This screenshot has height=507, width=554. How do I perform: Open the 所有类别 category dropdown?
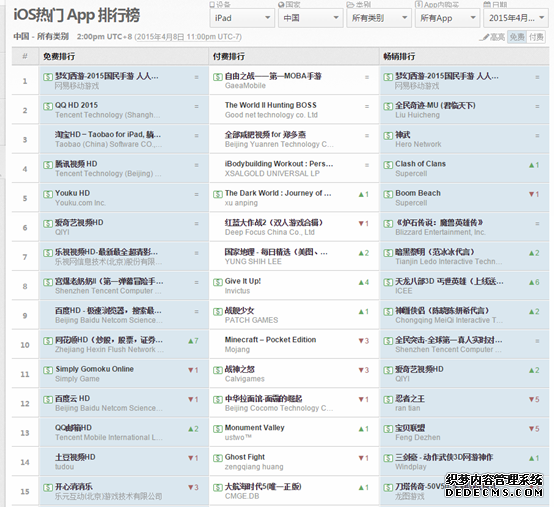click(x=379, y=18)
